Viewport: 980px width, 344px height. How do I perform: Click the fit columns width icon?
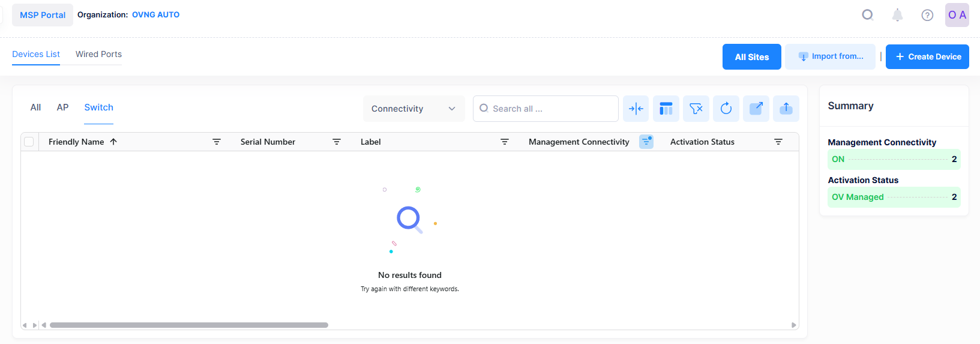(636, 109)
